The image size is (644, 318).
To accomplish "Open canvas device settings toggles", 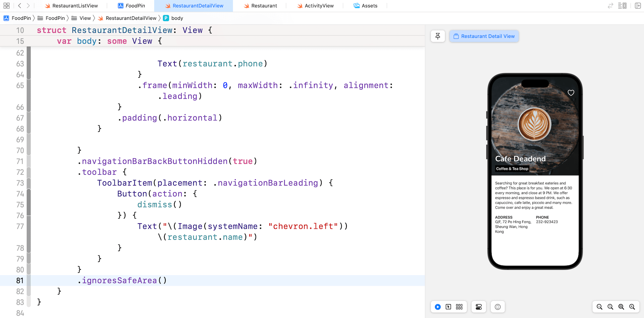I will point(479,307).
